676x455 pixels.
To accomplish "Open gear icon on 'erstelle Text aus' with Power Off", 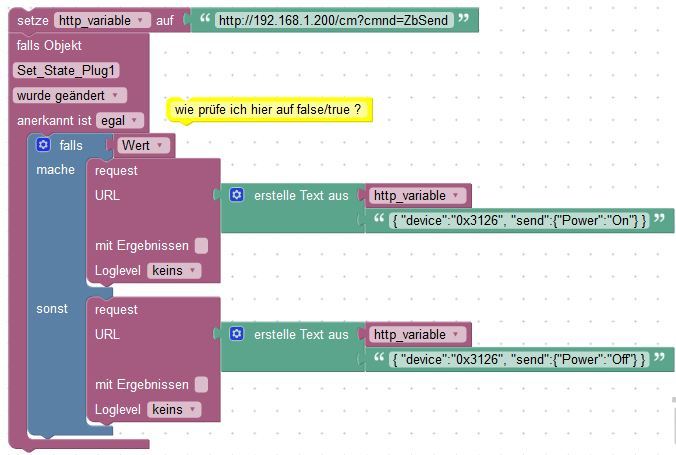I will pos(236,333).
